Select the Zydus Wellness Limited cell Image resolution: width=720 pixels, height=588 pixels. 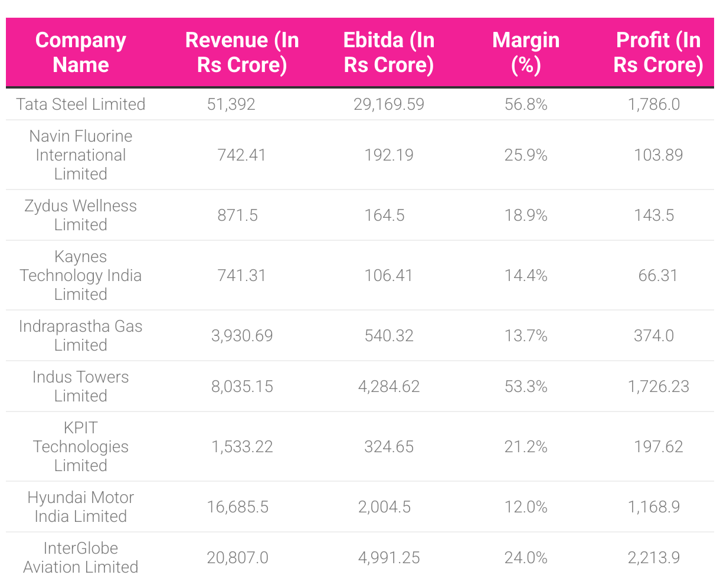81,215
